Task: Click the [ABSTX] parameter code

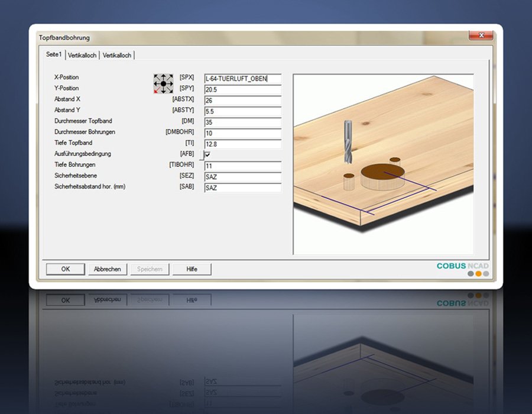Action: point(183,99)
